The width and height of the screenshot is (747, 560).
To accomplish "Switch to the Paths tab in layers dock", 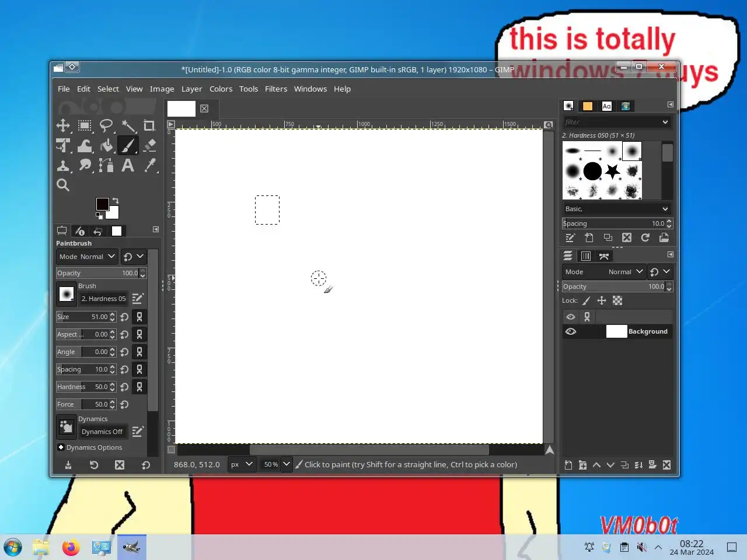I will coord(604,256).
